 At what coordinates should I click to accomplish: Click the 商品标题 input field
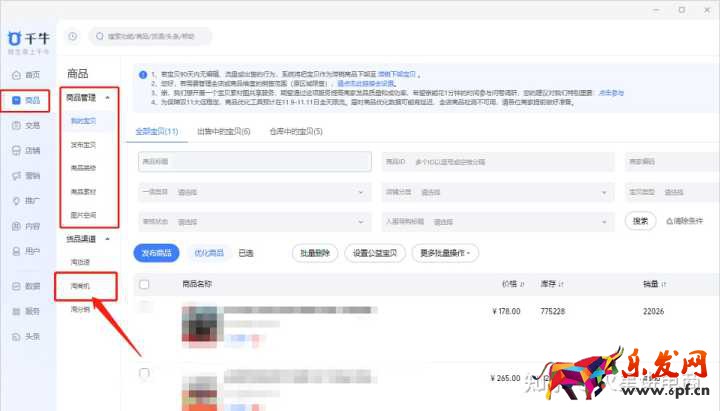pos(253,162)
